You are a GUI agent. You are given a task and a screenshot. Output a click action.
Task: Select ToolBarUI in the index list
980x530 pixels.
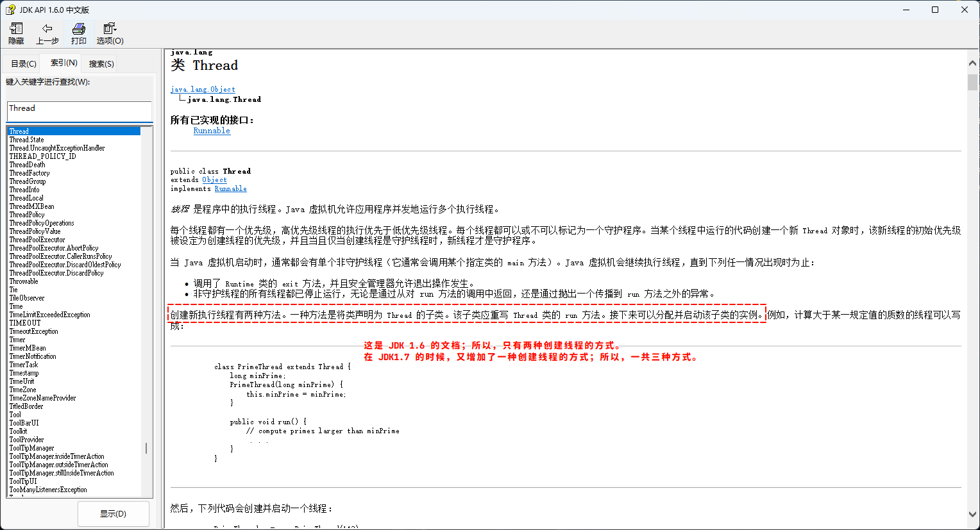(24, 422)
